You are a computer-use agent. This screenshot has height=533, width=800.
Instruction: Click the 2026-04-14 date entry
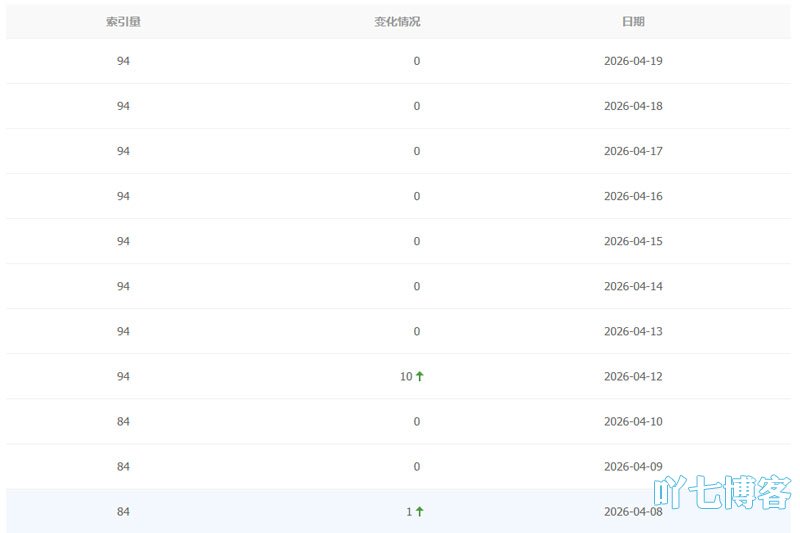[x=633, y=286]
